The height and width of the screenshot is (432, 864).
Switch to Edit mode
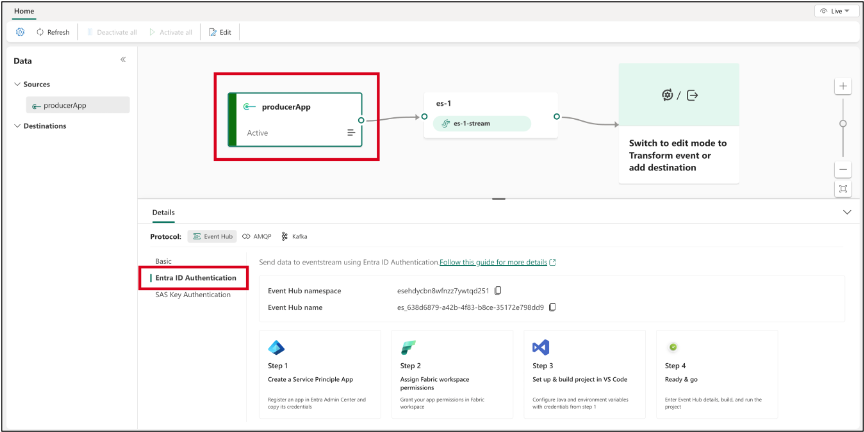pyautogui.click(x=220, y=32)
